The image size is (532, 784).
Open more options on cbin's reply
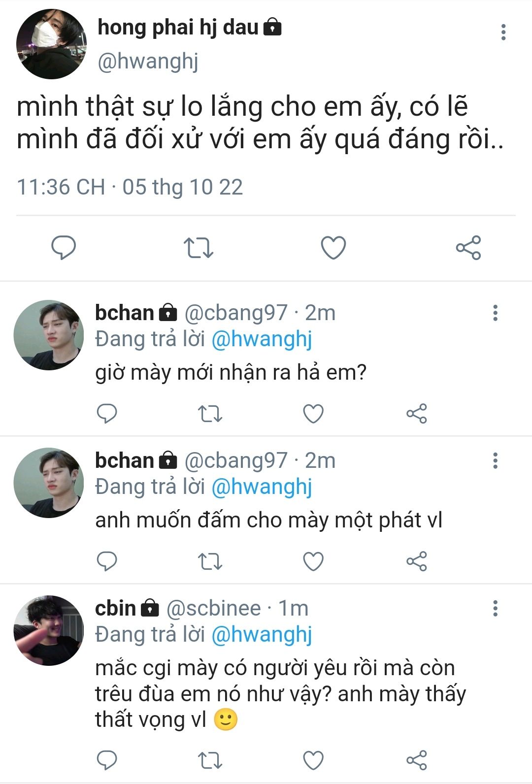(495, 608)
